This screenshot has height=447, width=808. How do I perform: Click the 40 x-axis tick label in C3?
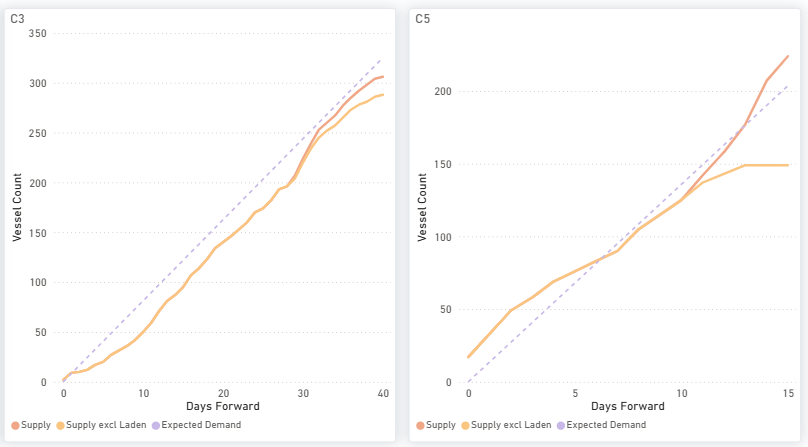383,393
